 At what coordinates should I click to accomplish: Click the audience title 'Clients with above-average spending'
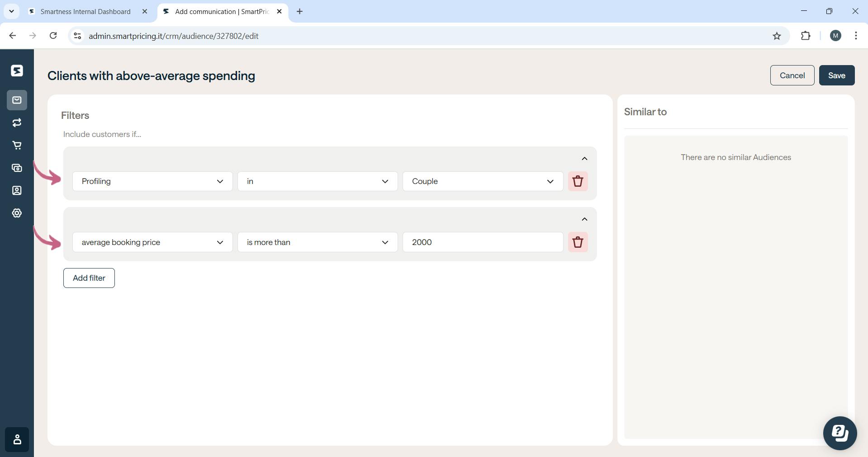[x=151, y=75]
